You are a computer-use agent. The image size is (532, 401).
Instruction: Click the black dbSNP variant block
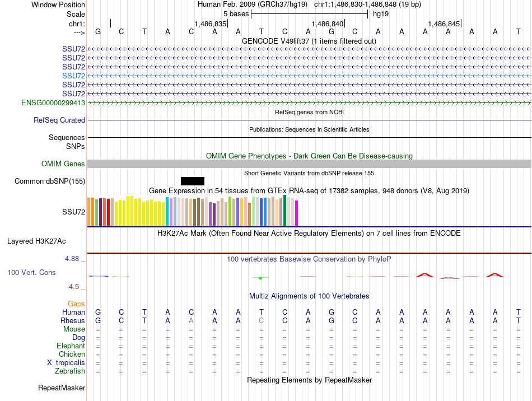193,181
